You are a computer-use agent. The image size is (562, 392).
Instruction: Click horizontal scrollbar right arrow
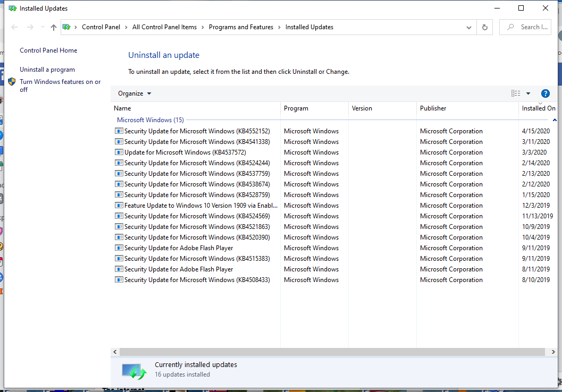point(553,352)
